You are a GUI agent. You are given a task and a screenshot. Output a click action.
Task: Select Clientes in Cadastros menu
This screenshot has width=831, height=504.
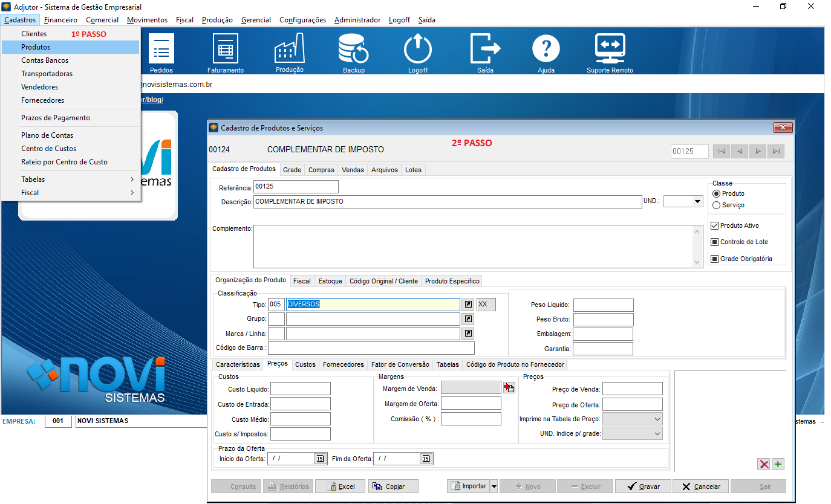(71, 34)
